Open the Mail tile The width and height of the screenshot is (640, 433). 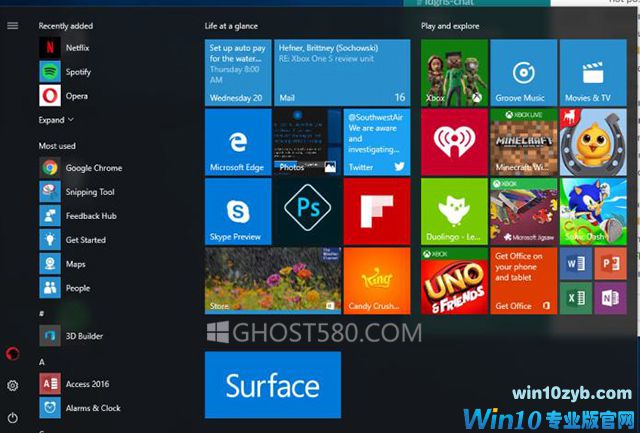[x=342, y=73]
